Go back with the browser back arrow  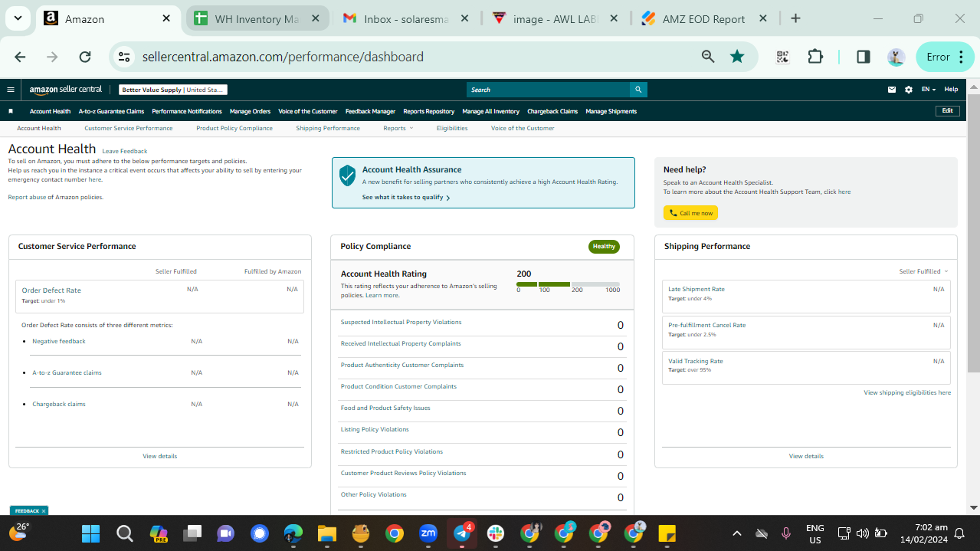[20, 57]
